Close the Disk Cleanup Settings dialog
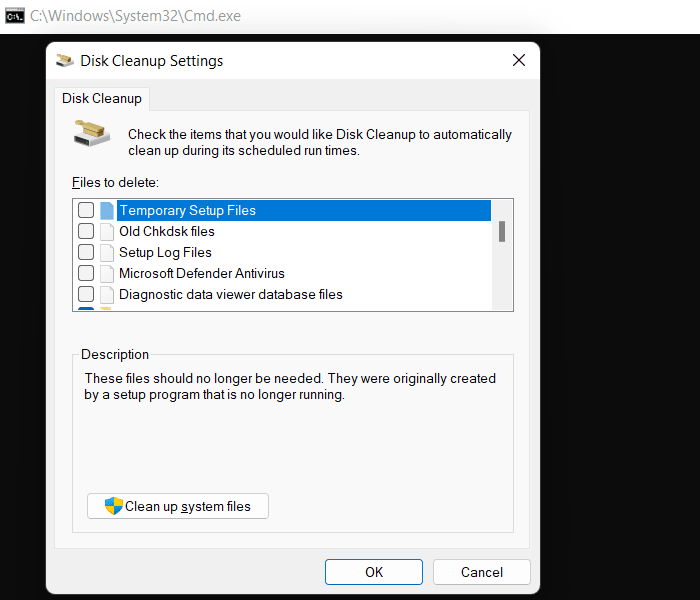Image resolution: width=700 pixels, height=600 pixels. click(518, 61)
